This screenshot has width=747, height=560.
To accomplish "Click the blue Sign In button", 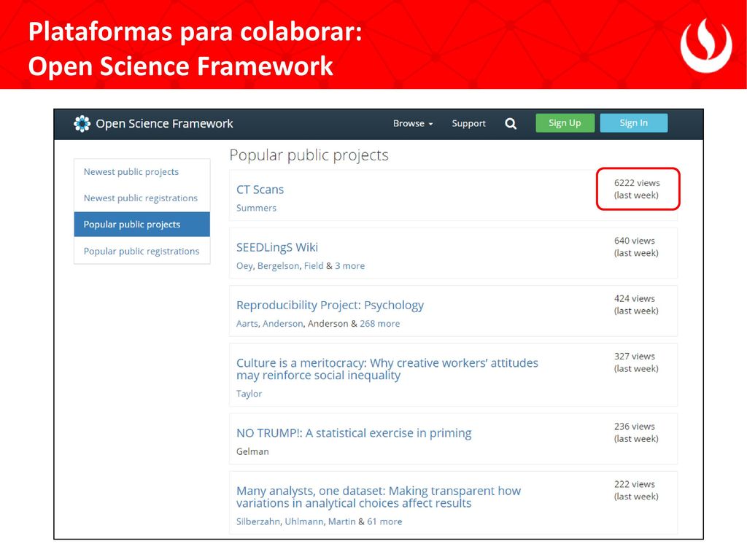I will [634, 122].
